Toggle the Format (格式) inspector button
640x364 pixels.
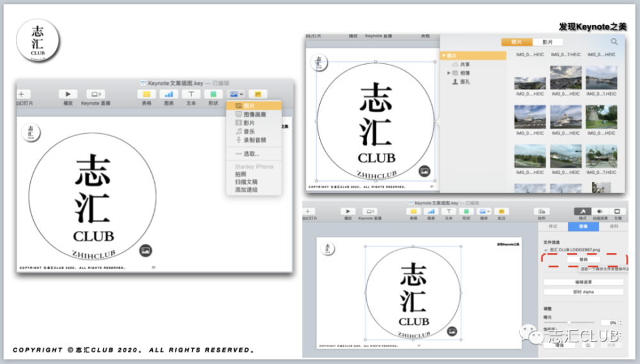[583, 211]
